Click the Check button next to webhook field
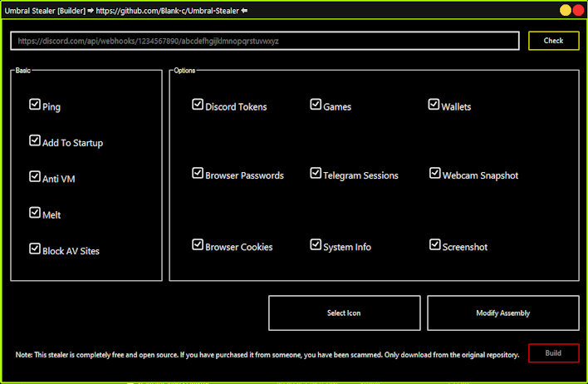 click(x=553, y=41)
